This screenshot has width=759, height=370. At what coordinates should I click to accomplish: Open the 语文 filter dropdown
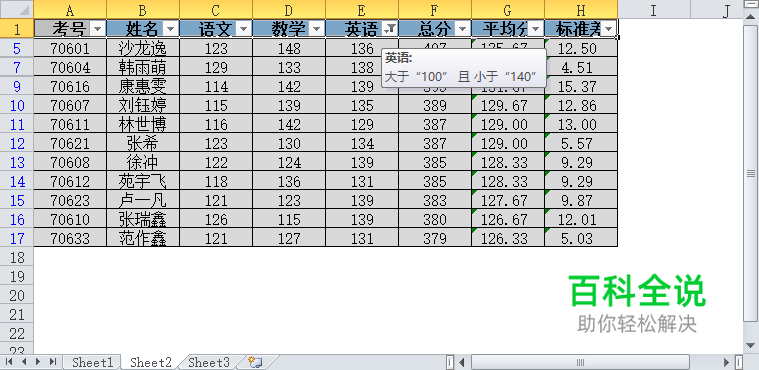click(243, 29)
